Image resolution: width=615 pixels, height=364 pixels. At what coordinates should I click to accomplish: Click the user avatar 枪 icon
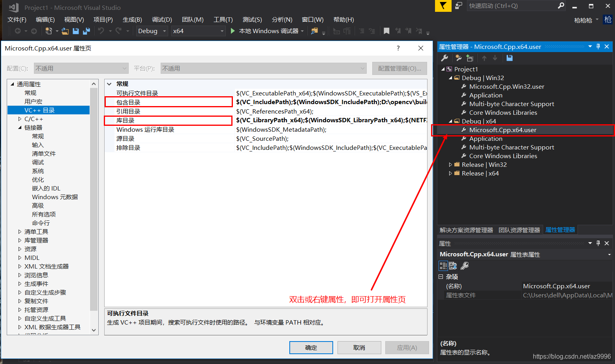point(608,20)
